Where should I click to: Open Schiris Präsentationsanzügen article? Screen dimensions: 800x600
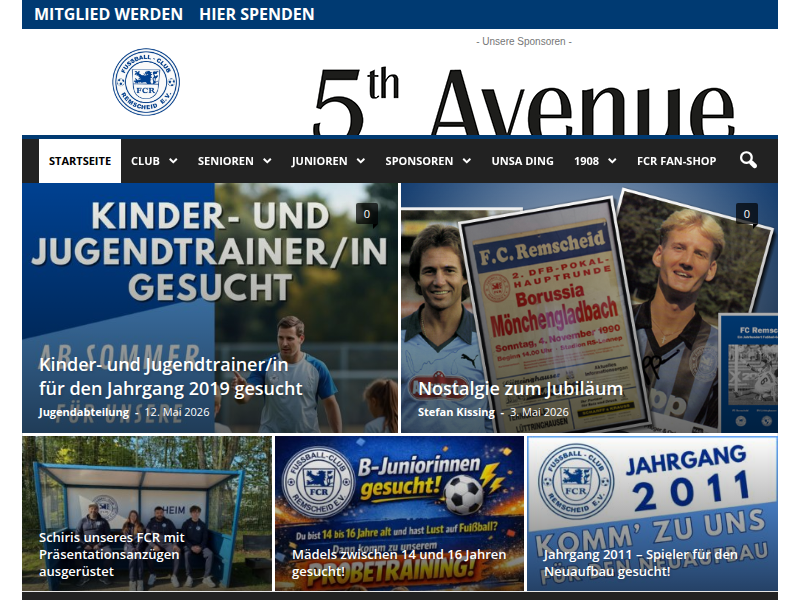click(112, 554)
